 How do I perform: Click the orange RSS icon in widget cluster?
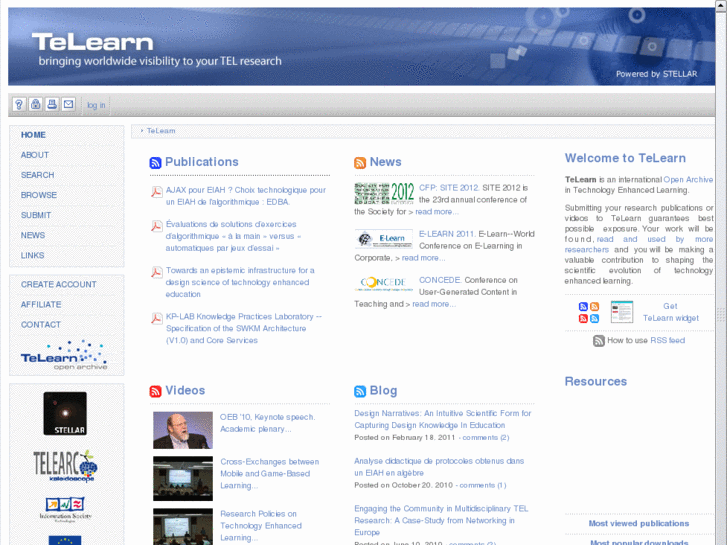point(594,307)
